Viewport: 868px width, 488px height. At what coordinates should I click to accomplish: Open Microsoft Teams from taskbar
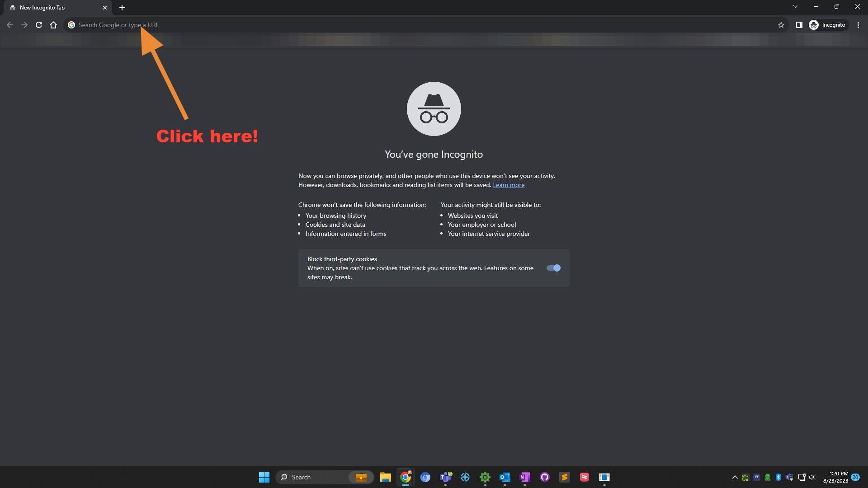445,477
